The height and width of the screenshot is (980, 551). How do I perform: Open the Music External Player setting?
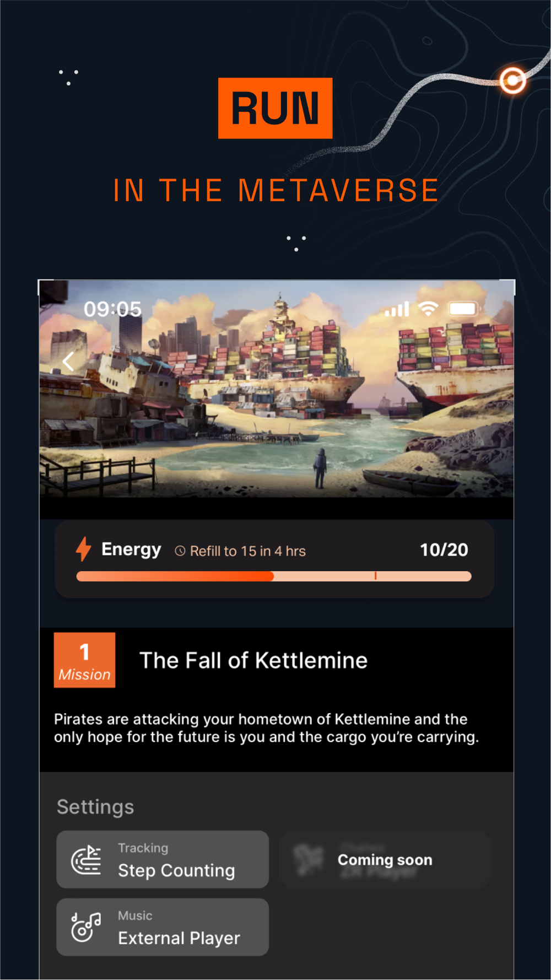coord(163,927)
